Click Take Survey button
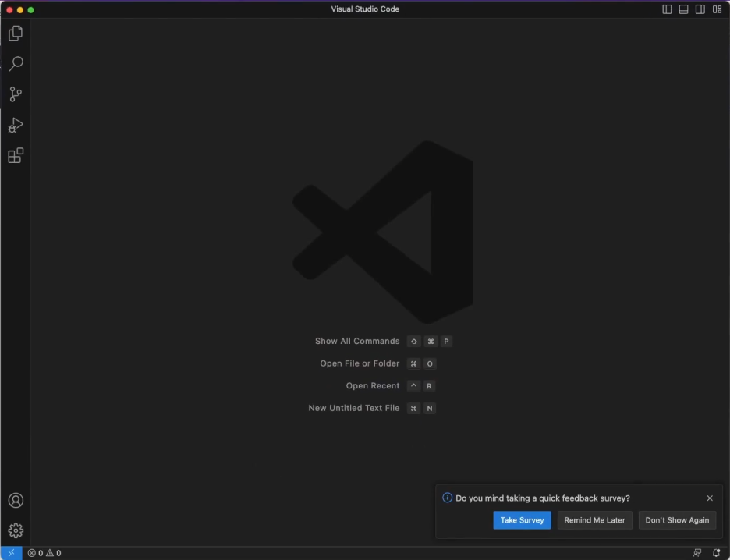Screen dimensions: 730x560 pos(522,520)
